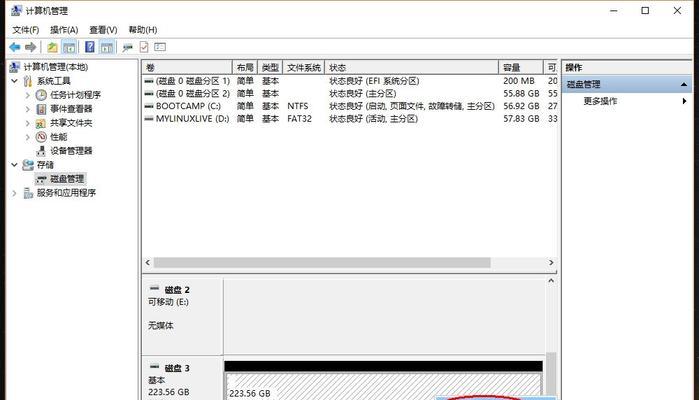Click the volume list scroll left arrow
The image size is (699, 400).
(148, 263)
